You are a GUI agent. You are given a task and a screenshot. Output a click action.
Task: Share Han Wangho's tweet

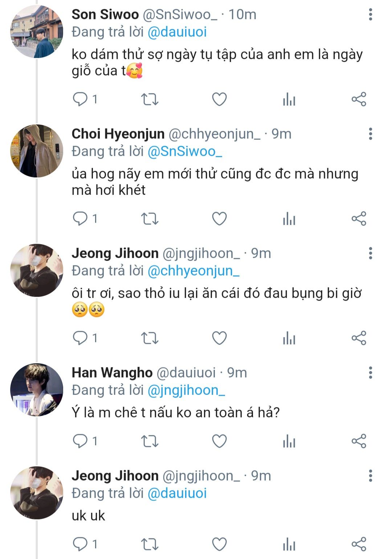tap(359, 441)
